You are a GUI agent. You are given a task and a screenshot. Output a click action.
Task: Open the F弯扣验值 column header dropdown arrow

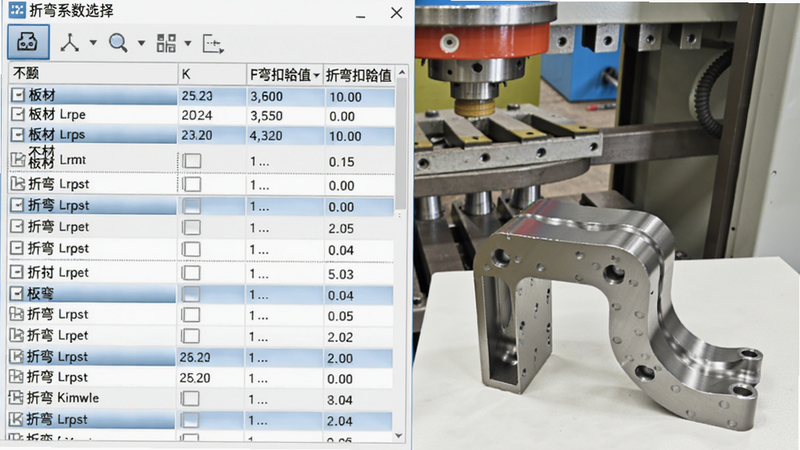tap(317, 76)
